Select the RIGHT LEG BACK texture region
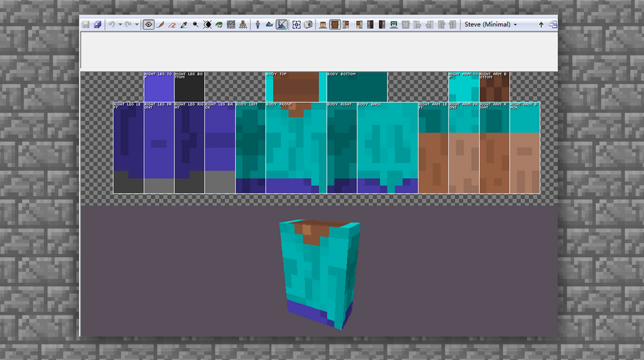The height and width of the screenshot is (360, 644). [219, 148]
